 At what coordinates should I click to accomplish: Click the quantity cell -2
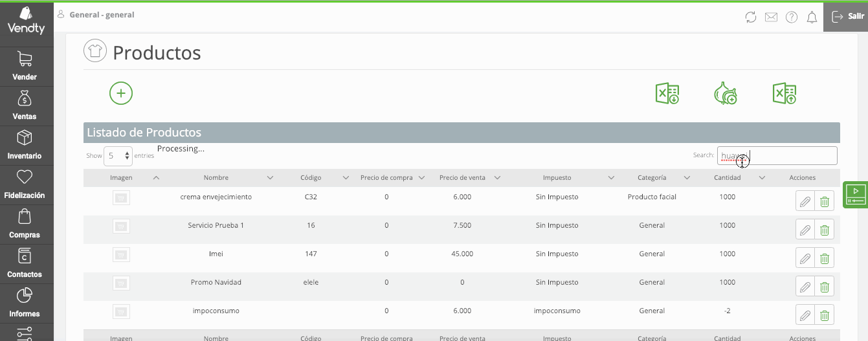coord(728,311)
